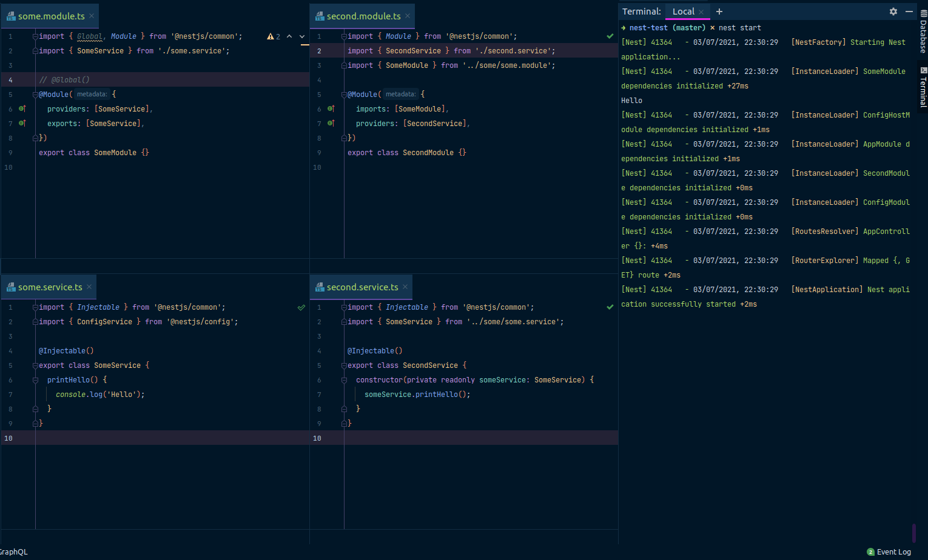Collapse imports block in some.module.ts

tap(35, 36)
